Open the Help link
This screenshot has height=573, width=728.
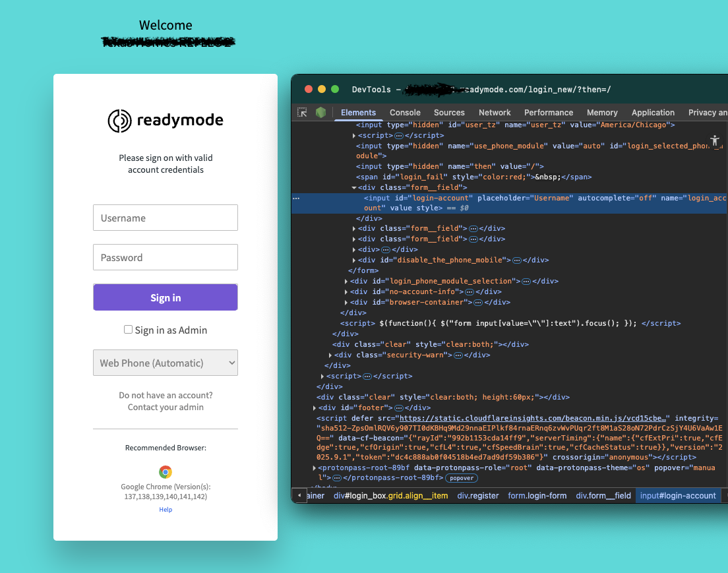pyautogui.click(x=166, y=510)
